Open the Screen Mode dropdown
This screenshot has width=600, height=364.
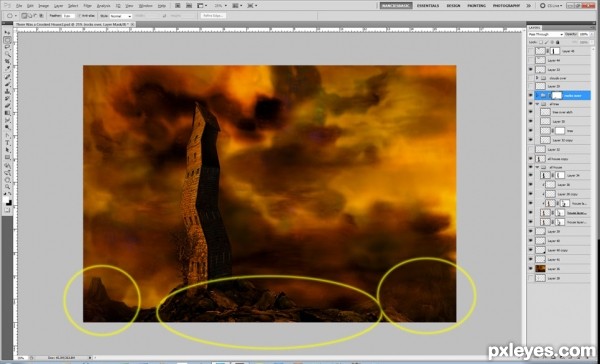(x=252, y=6)
